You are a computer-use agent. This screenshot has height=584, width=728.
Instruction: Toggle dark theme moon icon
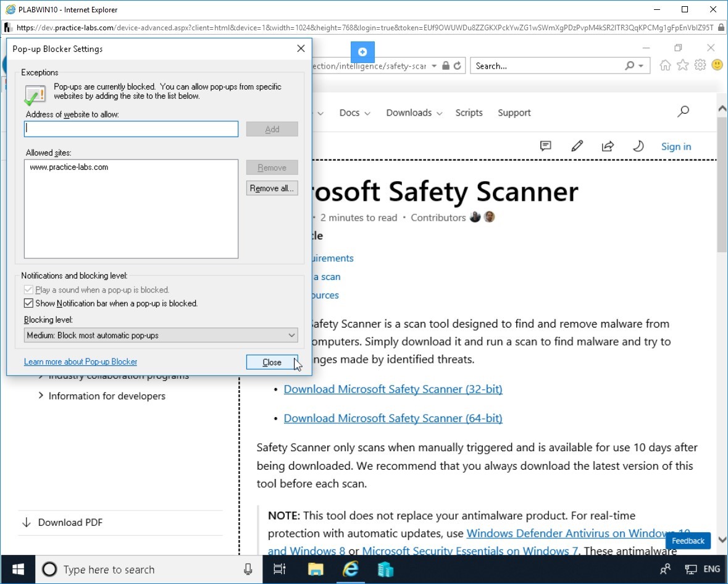638,146
